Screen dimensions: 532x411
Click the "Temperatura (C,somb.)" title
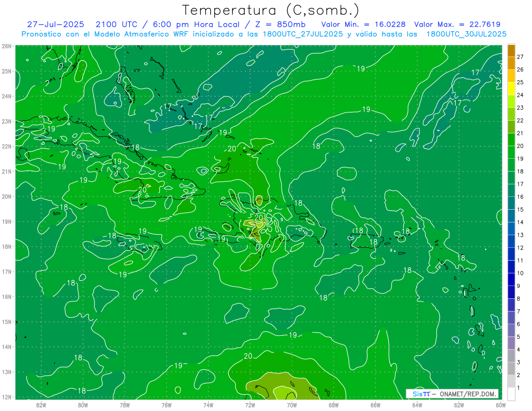point(270,10)
